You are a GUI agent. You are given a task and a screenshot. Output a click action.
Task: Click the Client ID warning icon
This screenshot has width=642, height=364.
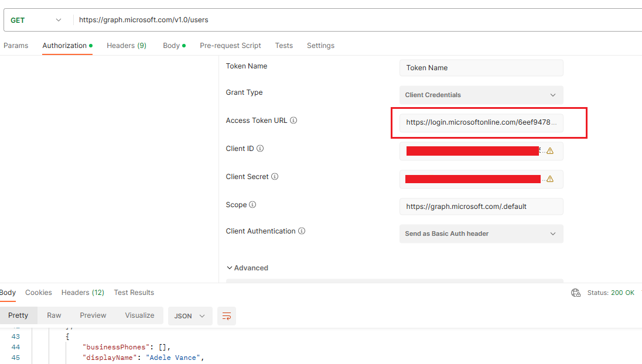550,151
